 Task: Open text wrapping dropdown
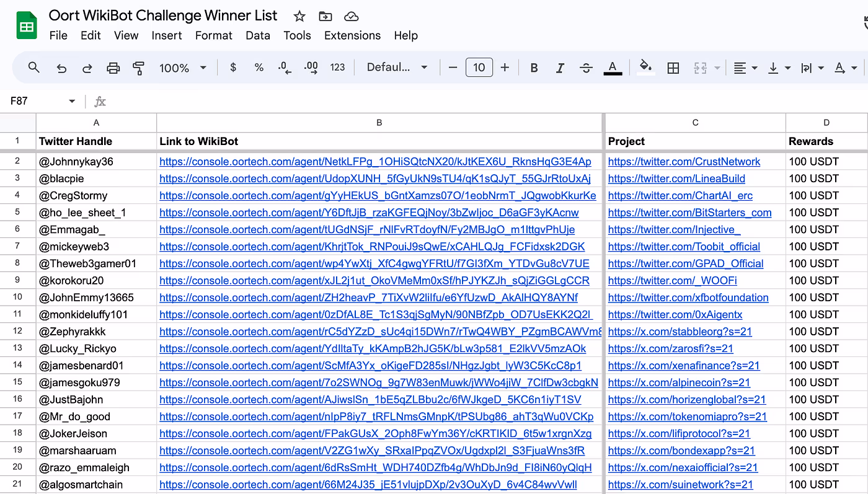tap(812, 68)
